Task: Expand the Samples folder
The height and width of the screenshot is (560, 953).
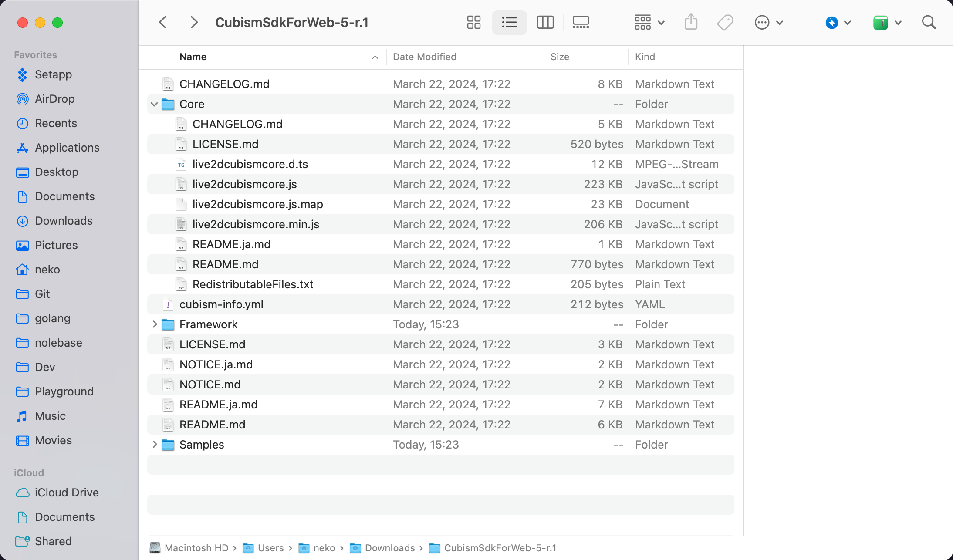Action: coord(154,445)
